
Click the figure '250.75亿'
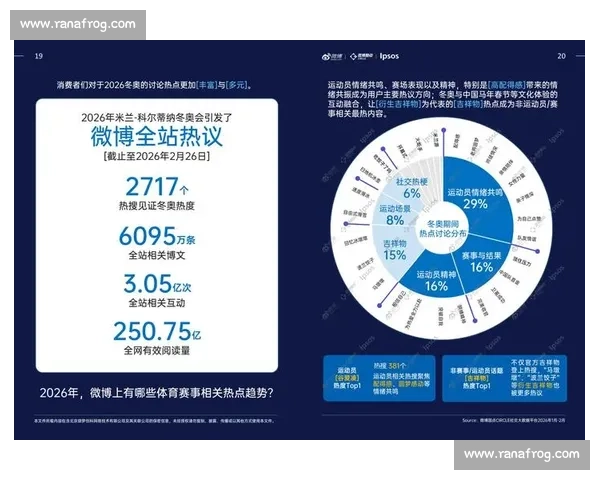(157, 331)
